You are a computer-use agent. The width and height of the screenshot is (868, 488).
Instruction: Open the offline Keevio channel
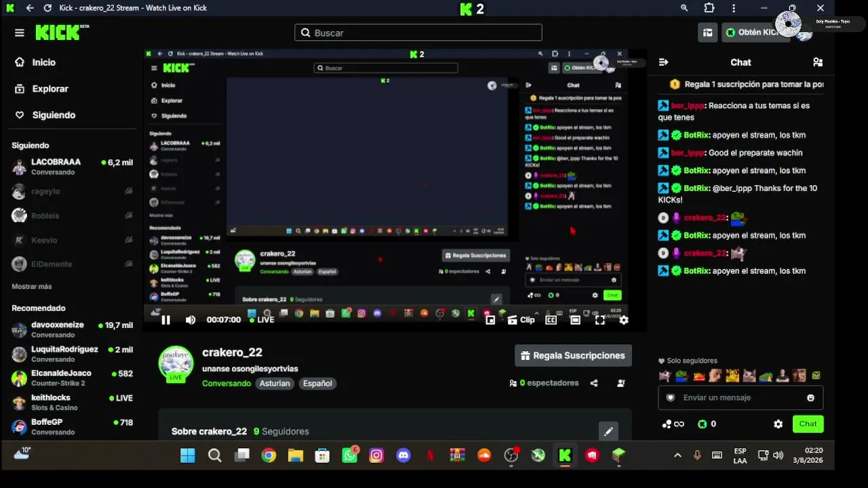click(72, 240)
